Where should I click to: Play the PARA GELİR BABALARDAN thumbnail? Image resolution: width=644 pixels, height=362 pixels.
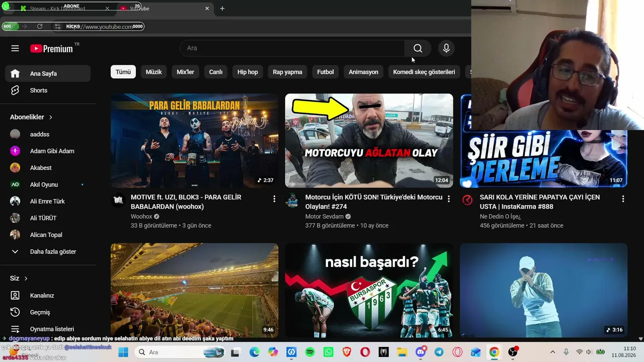pos(195,140)
